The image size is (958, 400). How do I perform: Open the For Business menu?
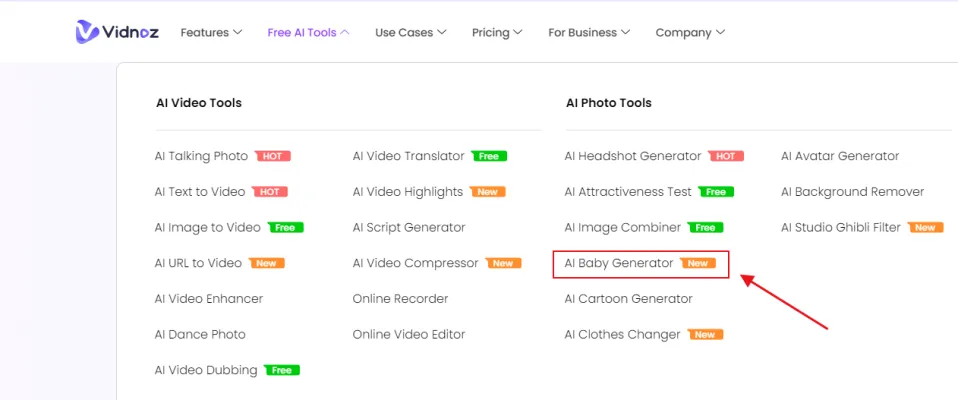click(588, 32)
